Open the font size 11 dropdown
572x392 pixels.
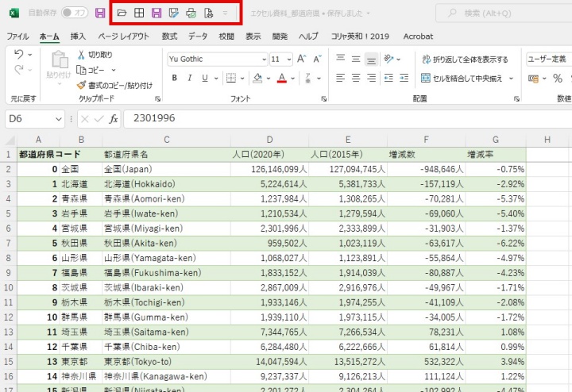coord(289,60)
